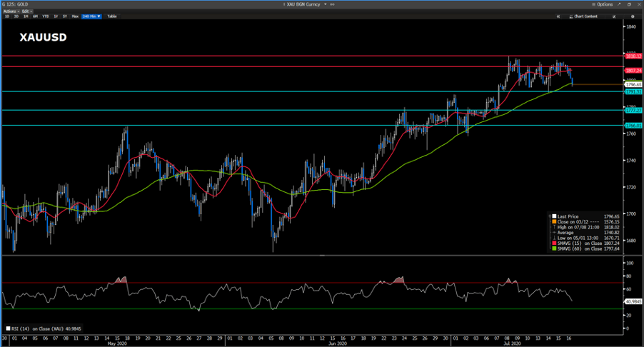Select the 1M time range

click(26, 16)
